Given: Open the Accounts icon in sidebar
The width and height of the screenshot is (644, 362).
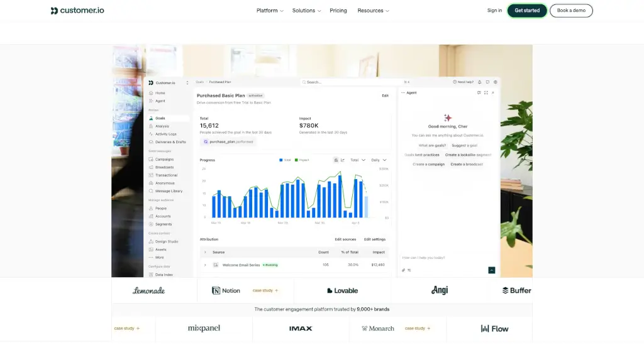Looking at the screenshot, I should [x=151, y=216].
